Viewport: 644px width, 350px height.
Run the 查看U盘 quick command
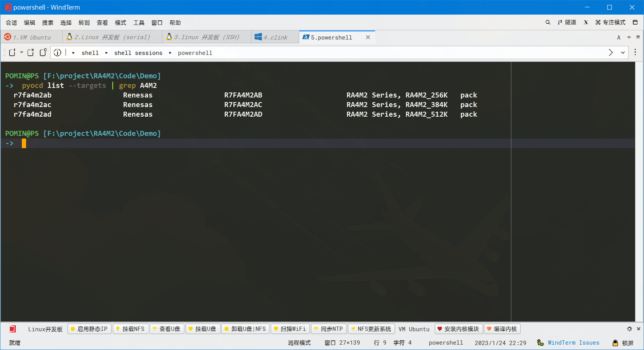(166, 329)
